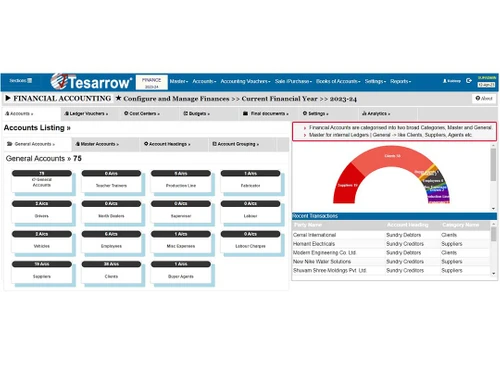Open the Account Grouping sub-tab
The image size is (500, 375).
(242, 144)
